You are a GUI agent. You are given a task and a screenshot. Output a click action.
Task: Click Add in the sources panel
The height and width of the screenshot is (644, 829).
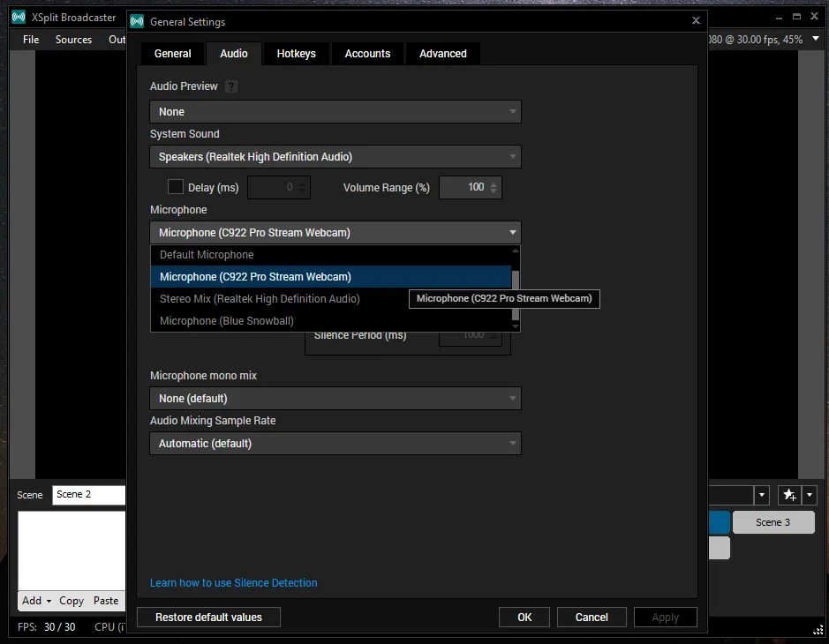pyautogui.click(x=36, y=601)
